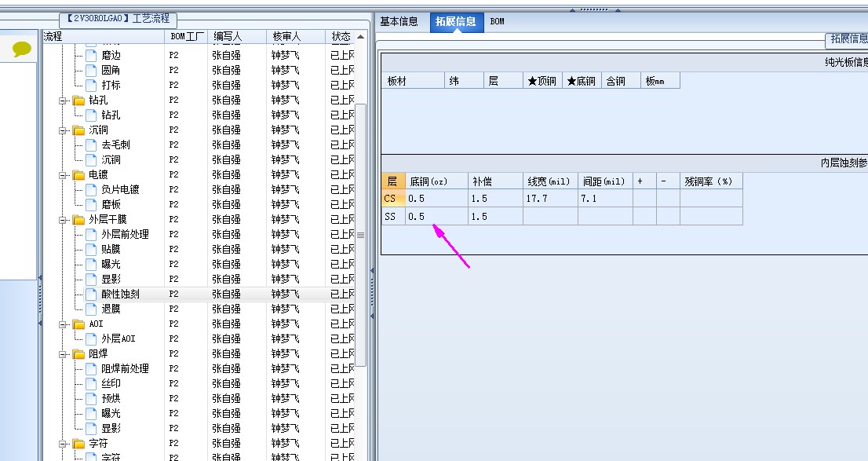Select the CS layer row label
Screen dimensions: 868x461
[394, 199]
